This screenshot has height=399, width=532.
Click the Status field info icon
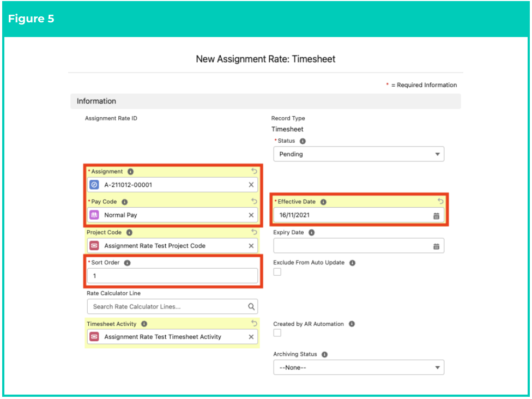303,141
